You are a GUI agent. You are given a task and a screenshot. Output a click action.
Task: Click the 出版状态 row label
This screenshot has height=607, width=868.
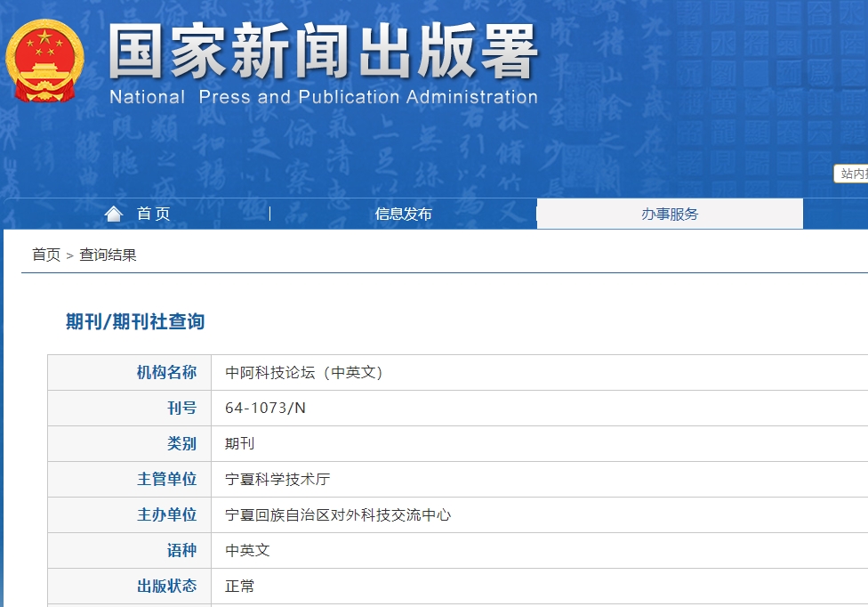pos(166,586)
